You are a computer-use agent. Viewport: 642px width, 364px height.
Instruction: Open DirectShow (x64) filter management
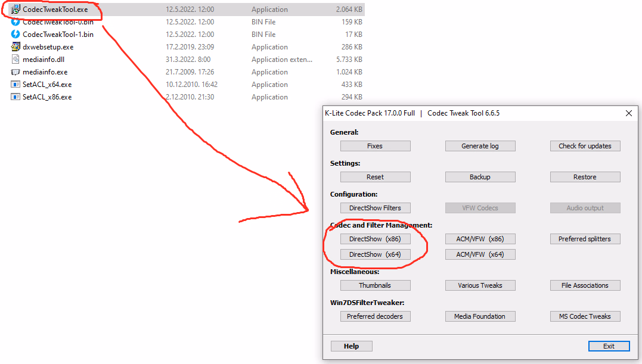point(375,254)
